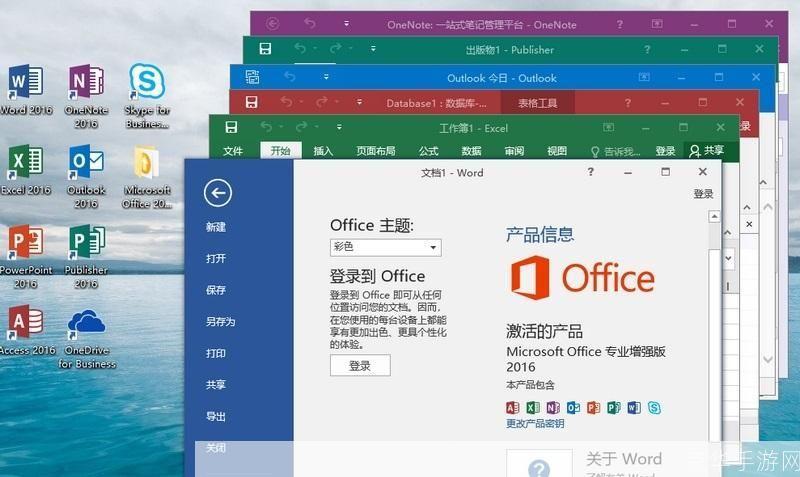Image resolution: width=800 pixels, height=477 pixels.
Task: Click the save icon in Publisher title bar
Action: click(x=265, y=49)
